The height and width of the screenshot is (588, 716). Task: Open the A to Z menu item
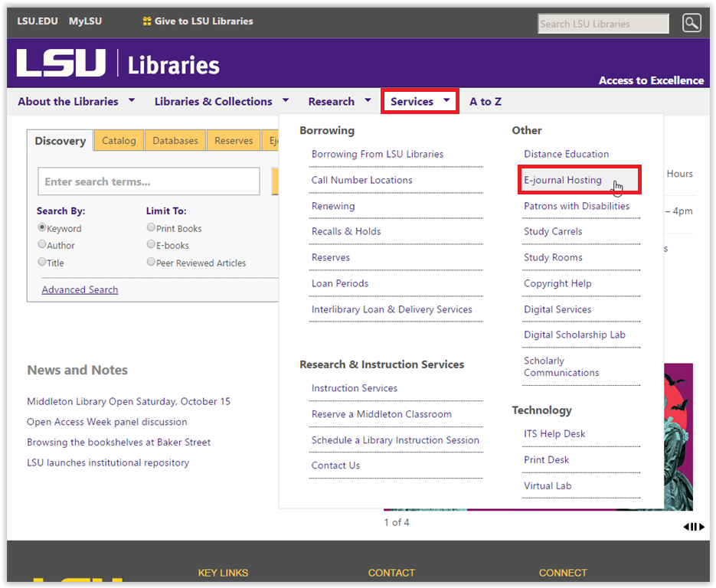pos(486,101)
